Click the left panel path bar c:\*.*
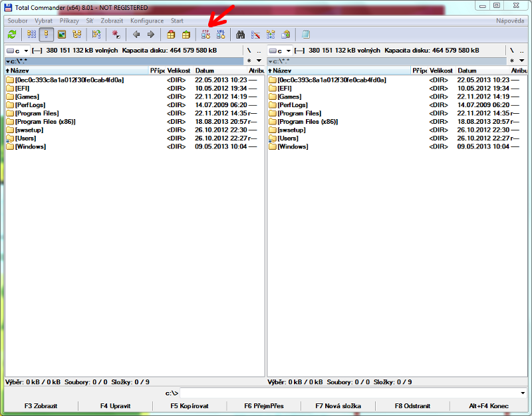This screenshot has height=416, width=532. point(124,61)
